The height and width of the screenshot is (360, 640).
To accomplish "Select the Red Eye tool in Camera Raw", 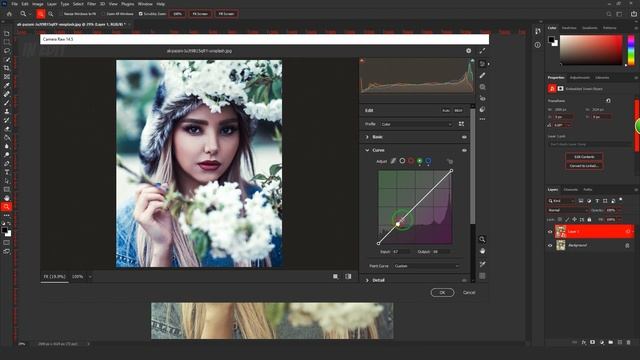I will coord(482,98).
